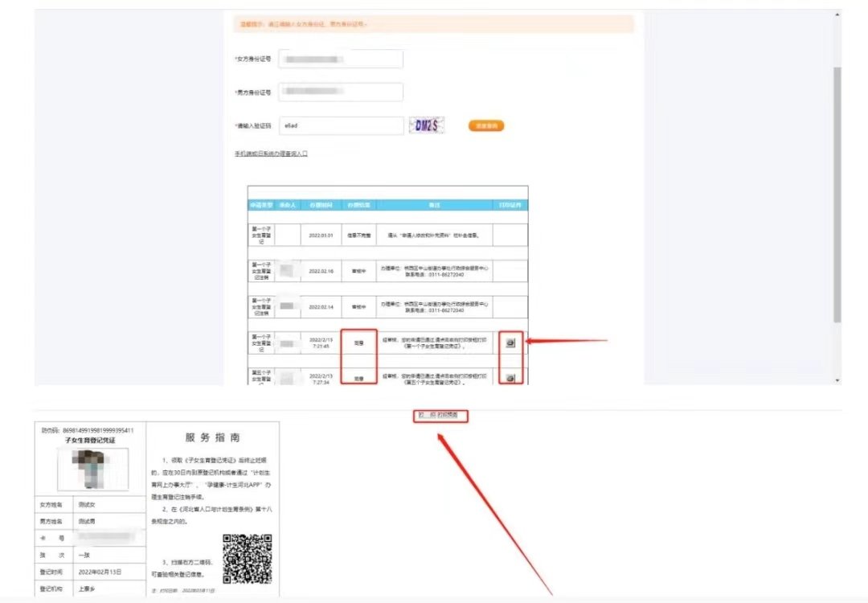Click the remark cell in the 2022.03.01 row
Viewport: 868px width, 603px height.
[435, 236]
